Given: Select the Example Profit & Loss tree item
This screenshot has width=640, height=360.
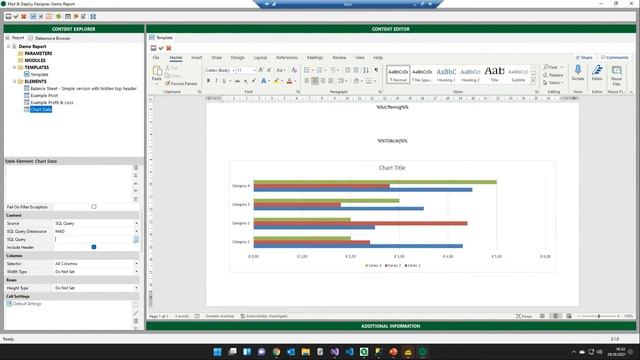Looking at the screenshot, I should tap(52, 102).
